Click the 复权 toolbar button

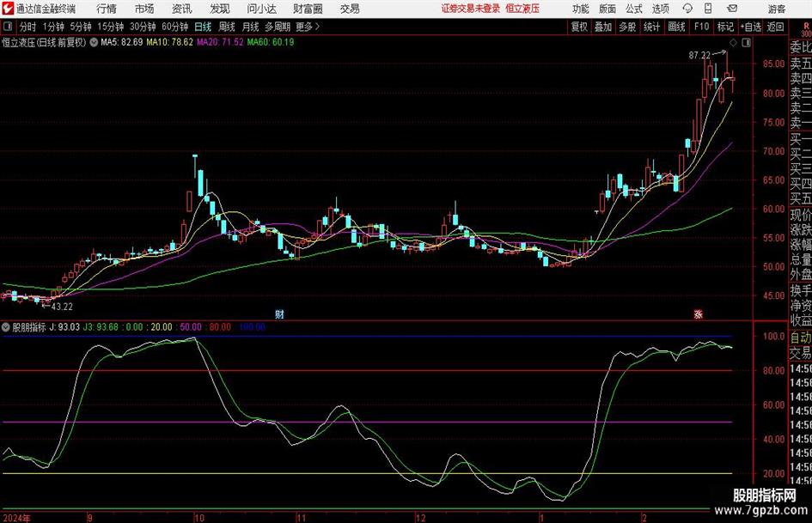pos(579,27)
